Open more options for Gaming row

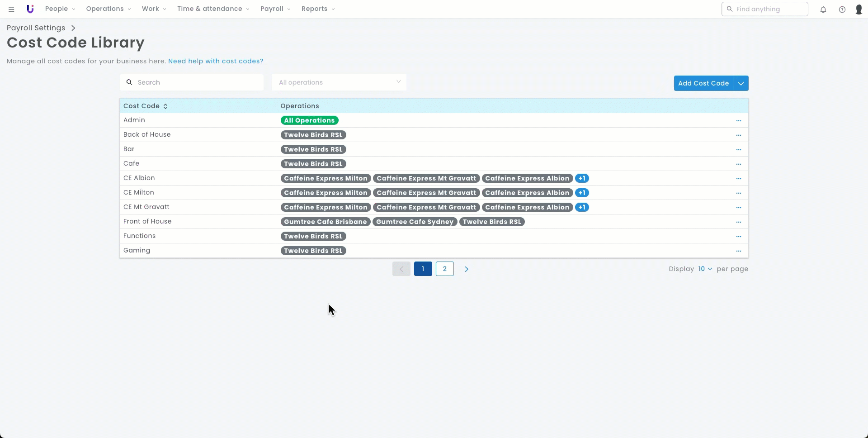pyautogui.click(x=738, y=251)
